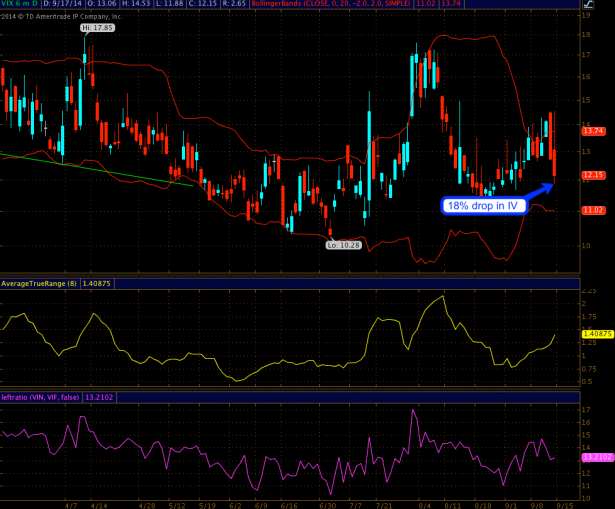Screen dimensions: 615x509
Task: Click the red 11.02 lower band price tag
Action: (593, 210)
